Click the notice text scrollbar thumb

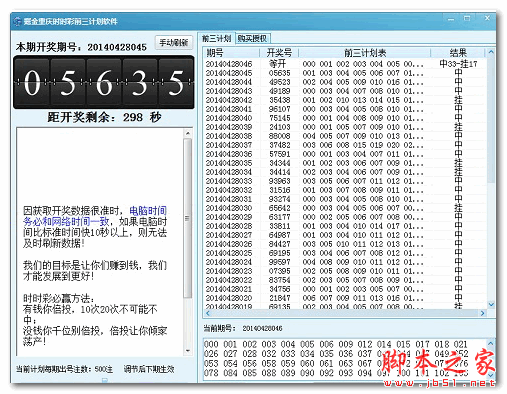[188, 218]
